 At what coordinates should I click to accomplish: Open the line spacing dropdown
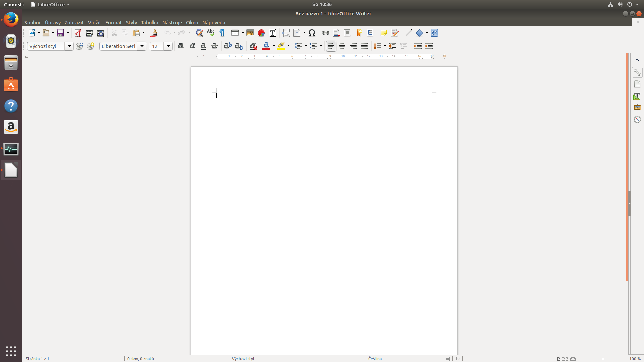click(385, 46)
